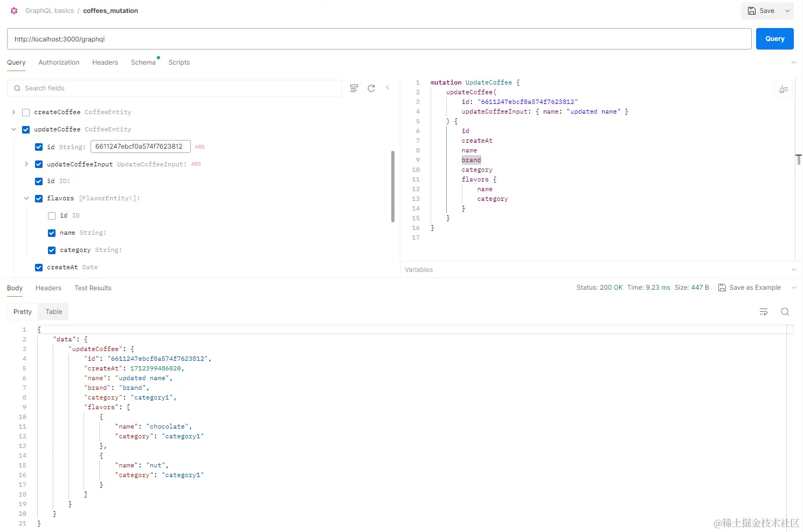
Task: Click the Size 447 B text
Action: [x=692, y=288]
